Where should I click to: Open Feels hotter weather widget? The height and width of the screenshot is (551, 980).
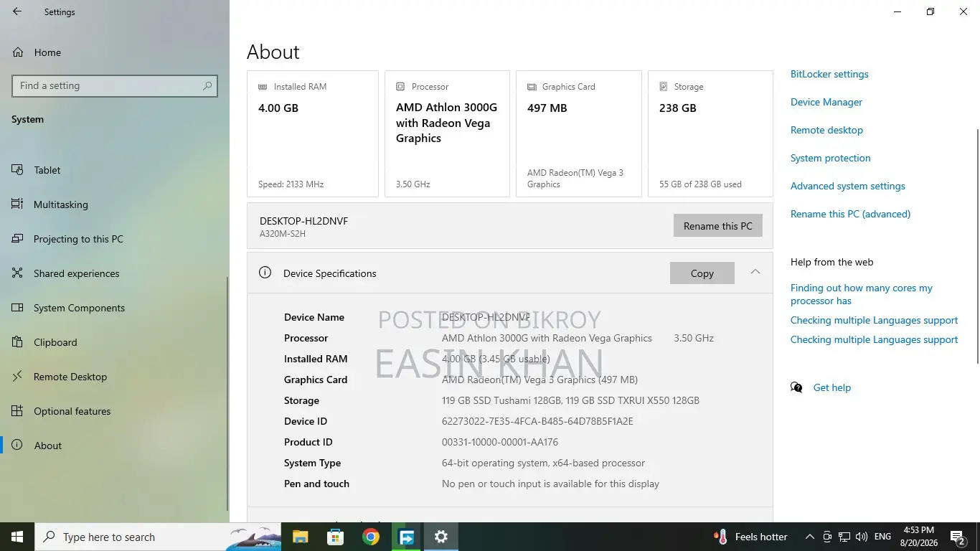(751, 537)
